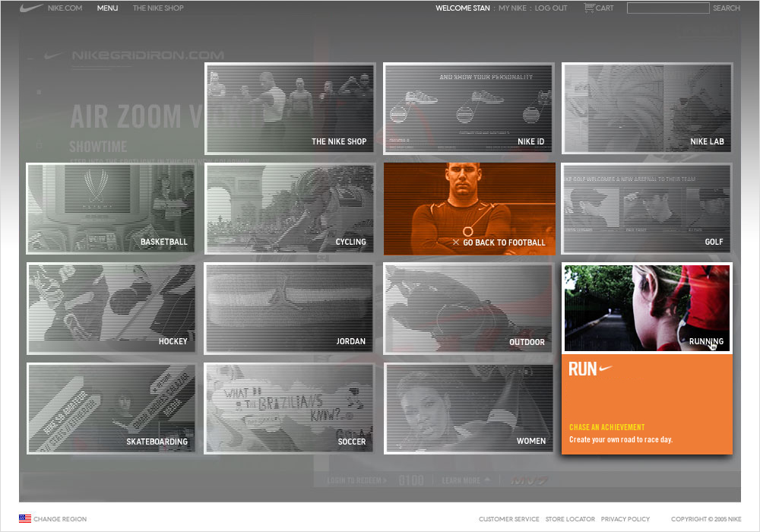Open the MENU item in top bar

click(107, 8)
